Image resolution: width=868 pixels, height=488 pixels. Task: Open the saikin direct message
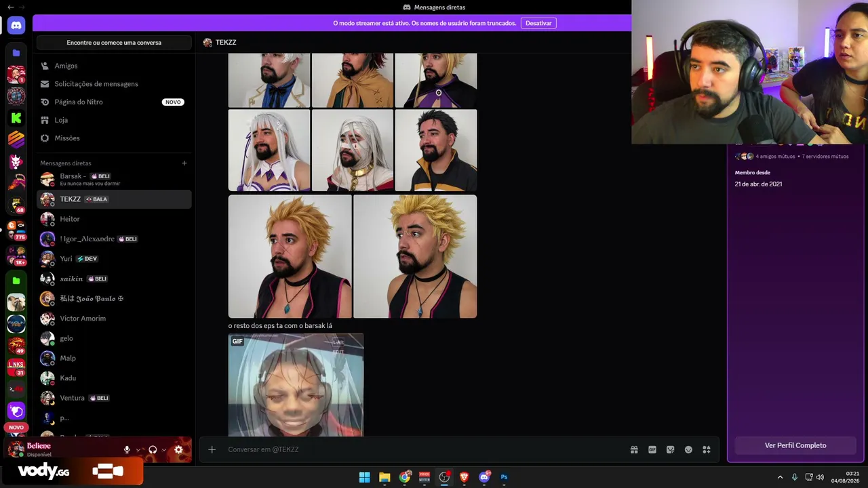[114, 279]
